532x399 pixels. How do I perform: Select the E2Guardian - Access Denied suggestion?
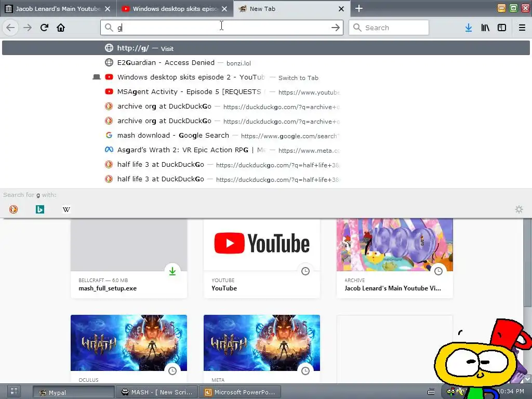coord(266,63)
